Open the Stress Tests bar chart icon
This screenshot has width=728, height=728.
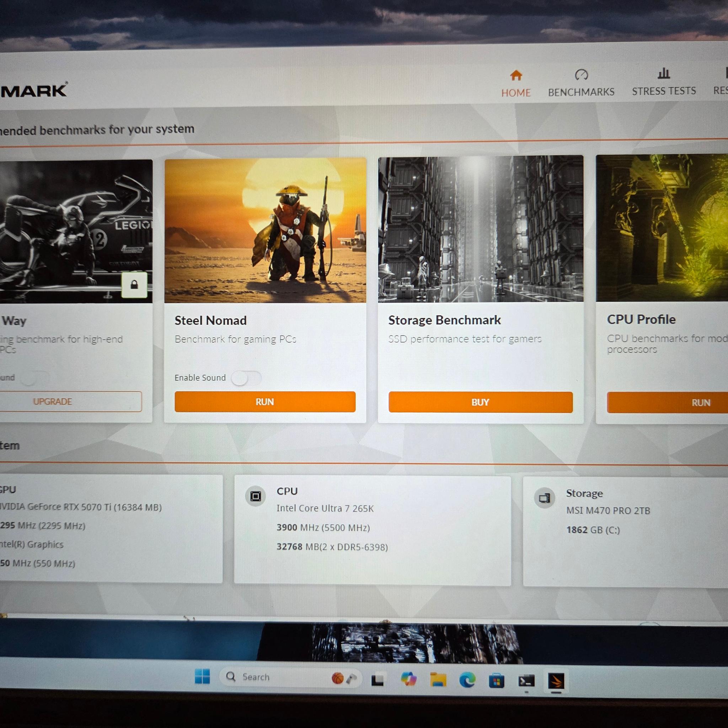click(x=664, y=73)
